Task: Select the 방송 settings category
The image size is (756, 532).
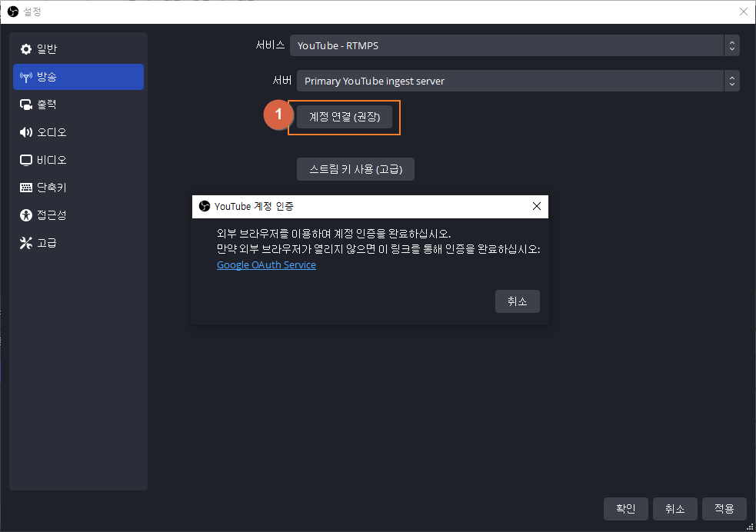Action: pos(78,77)
